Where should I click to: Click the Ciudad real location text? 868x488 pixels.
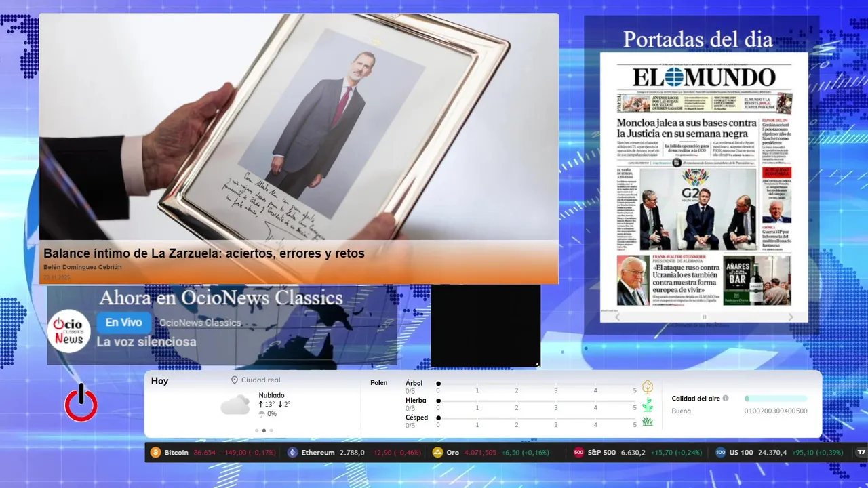click(x=260, y=380)
